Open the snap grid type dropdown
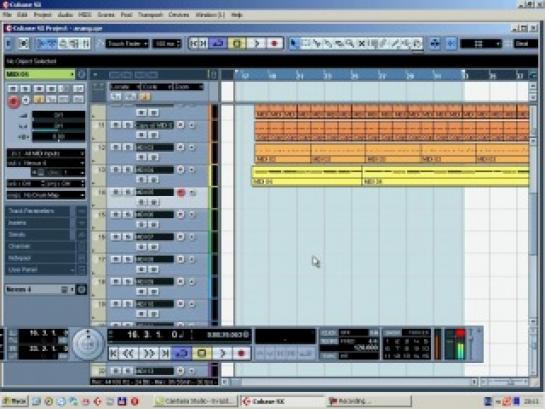This screenshot has width=545, height=409. click(x=481, y=44)
